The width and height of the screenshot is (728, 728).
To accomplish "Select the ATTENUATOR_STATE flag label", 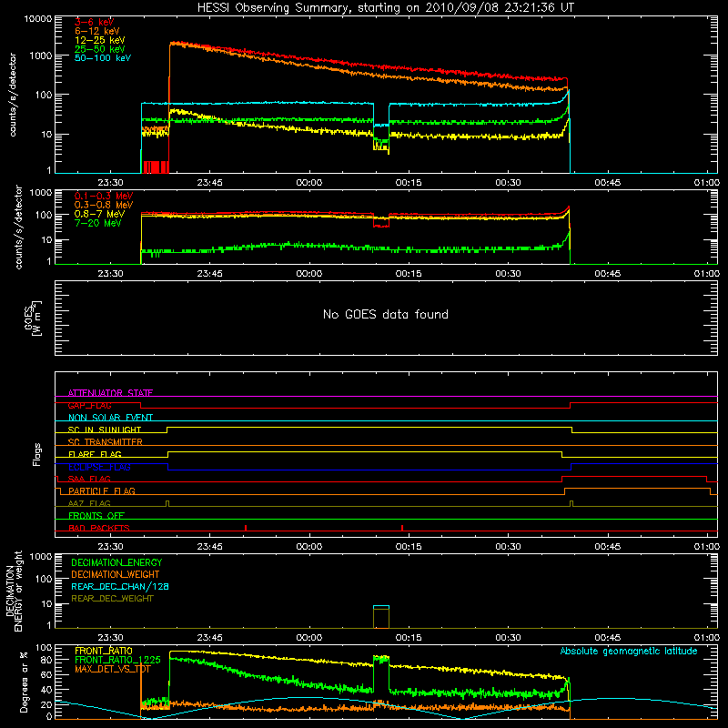I will click(x=110, y=393).
